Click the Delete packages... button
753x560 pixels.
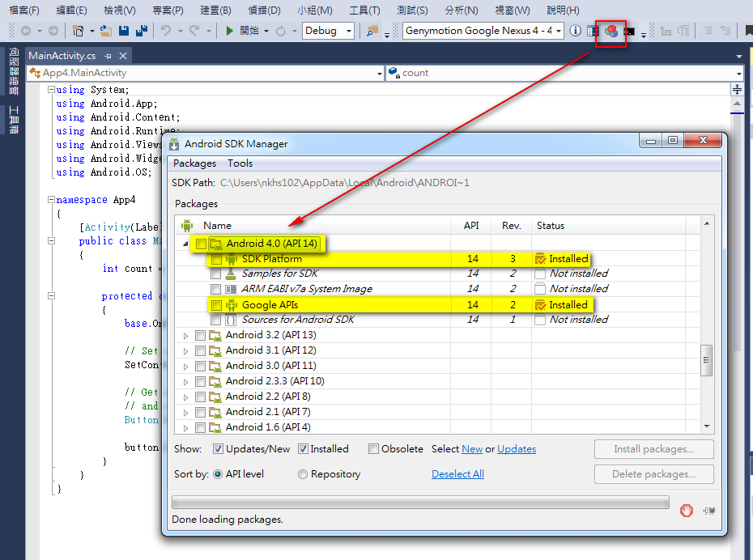(x=653, y=474)
